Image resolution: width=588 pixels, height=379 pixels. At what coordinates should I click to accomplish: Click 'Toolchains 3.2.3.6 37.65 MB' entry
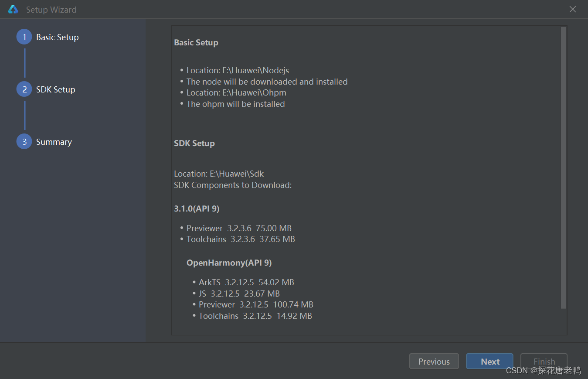241,239
